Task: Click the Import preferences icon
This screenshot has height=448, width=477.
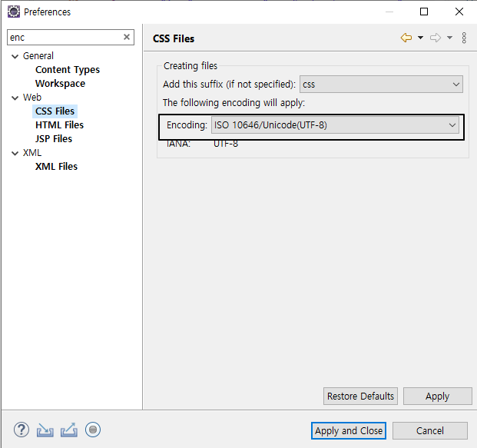Action: pos(45,430)
